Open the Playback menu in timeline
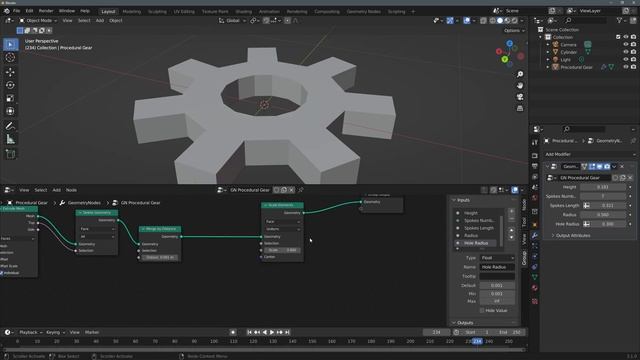 31,332
